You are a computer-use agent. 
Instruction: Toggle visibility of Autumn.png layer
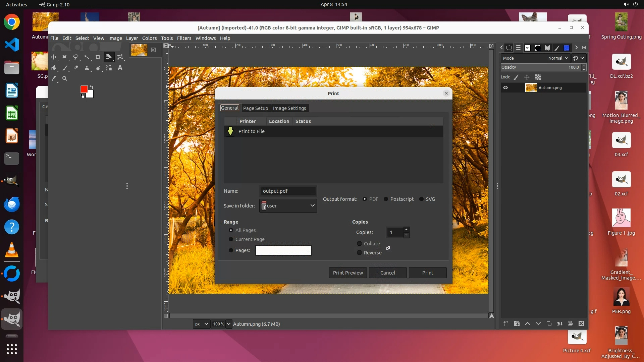click(505, 88)
